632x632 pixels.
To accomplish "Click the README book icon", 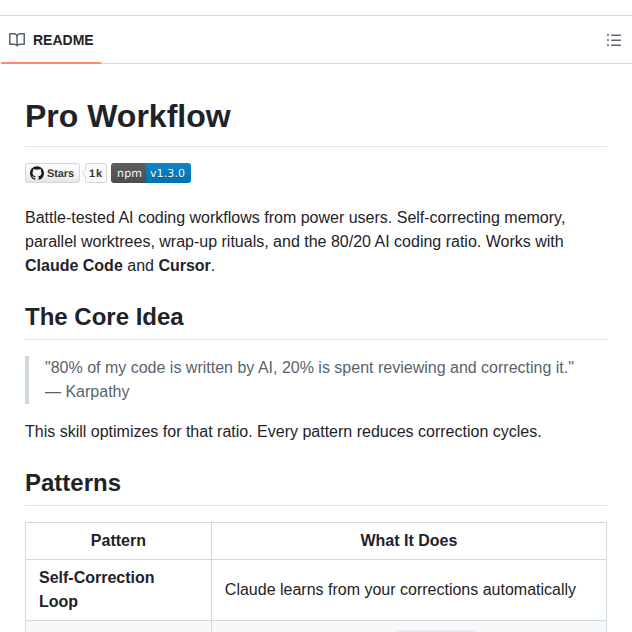I will (x=17, y=40).
